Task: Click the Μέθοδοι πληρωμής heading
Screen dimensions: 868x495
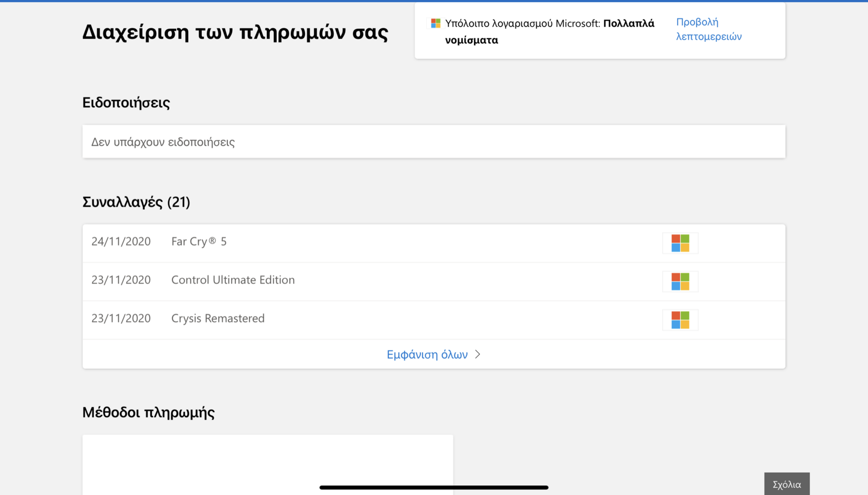Action: (x=149, y=413)
